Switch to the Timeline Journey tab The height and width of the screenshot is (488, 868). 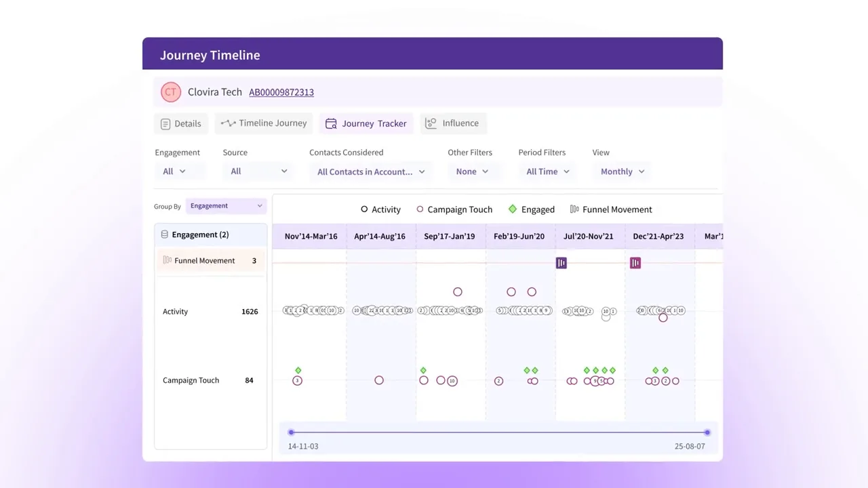tap(264, 123)
